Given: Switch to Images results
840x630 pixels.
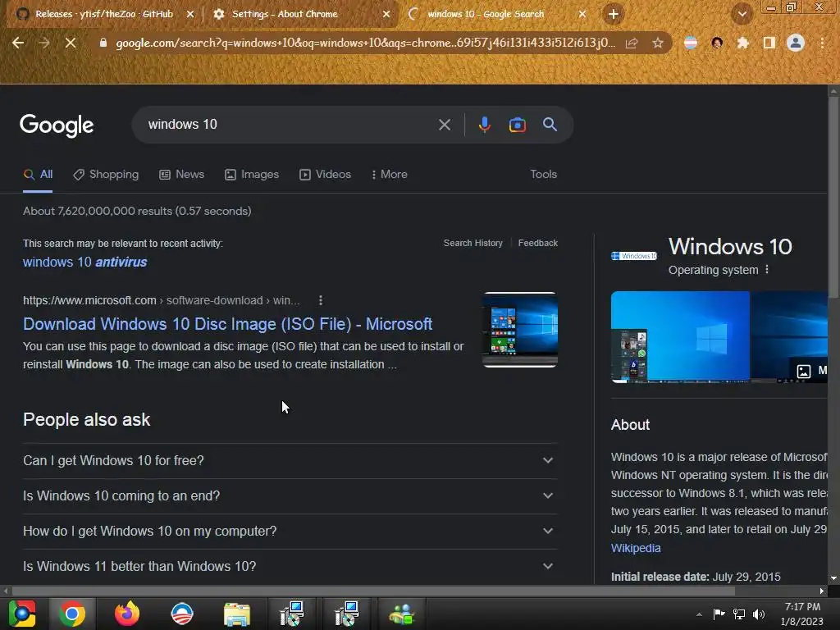Looking at the screenshot, I should pyautogui.click(x=252, y=175).
